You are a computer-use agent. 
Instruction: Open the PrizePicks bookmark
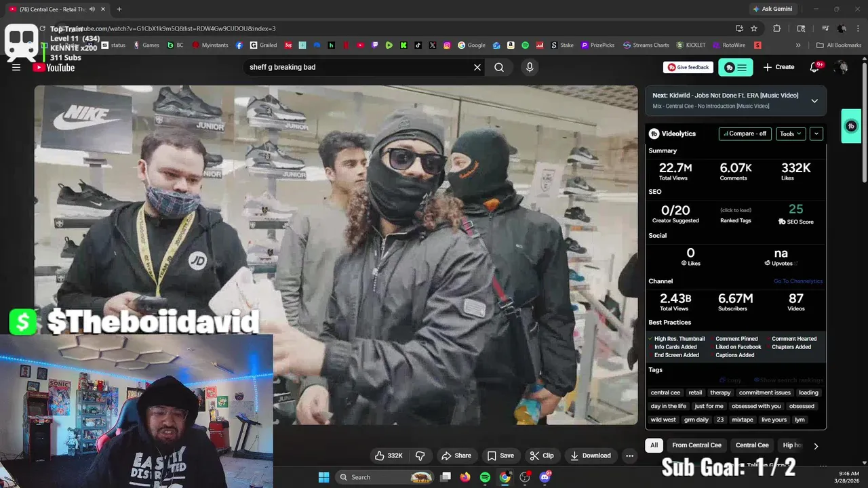coord(597,45)
